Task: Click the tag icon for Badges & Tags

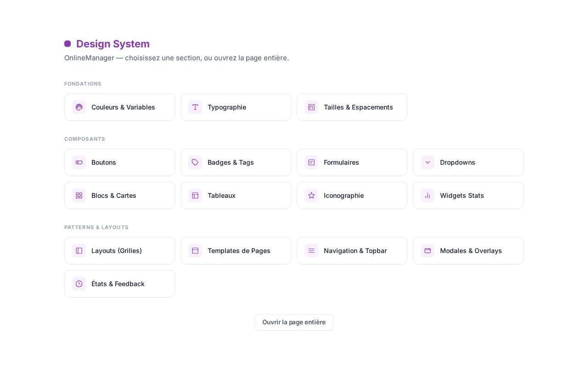Action: (x=195, y=162)
